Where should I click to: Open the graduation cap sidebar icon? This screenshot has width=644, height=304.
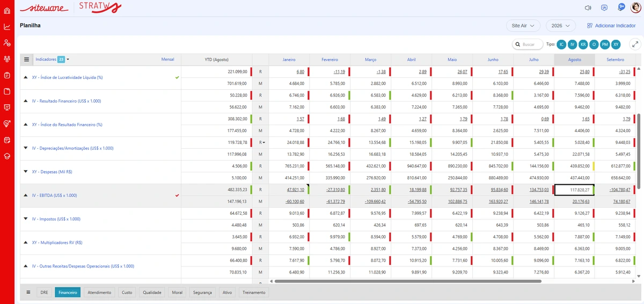7,156
